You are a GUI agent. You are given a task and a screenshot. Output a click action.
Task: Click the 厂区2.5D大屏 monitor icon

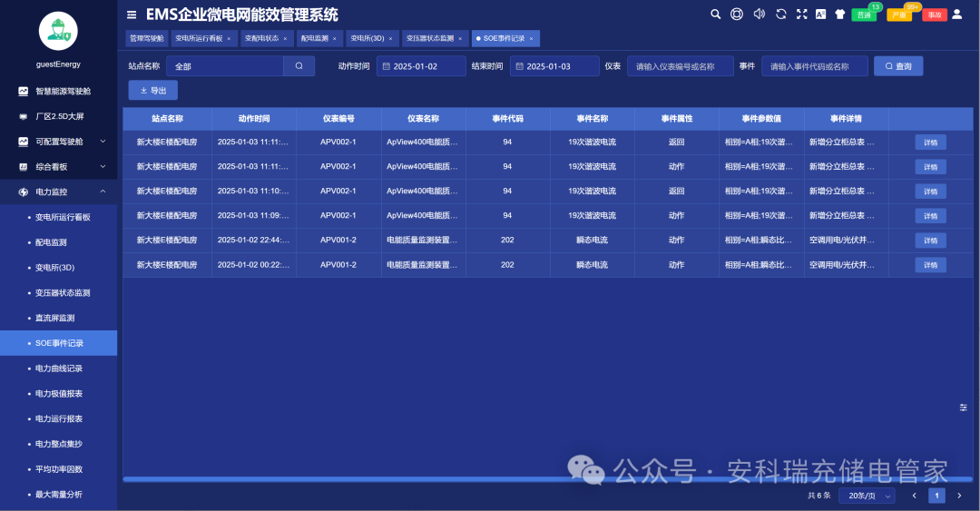click(x=23, y=116)
